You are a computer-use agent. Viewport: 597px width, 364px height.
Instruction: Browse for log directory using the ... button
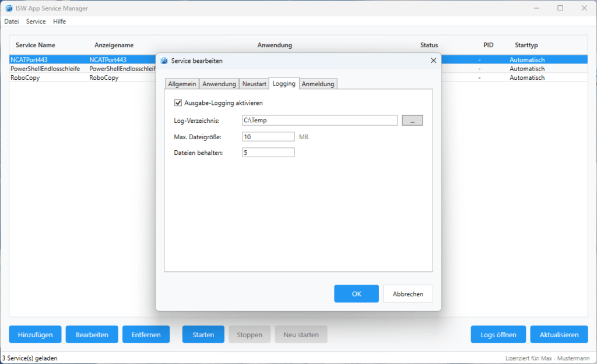tap(412, 120)
